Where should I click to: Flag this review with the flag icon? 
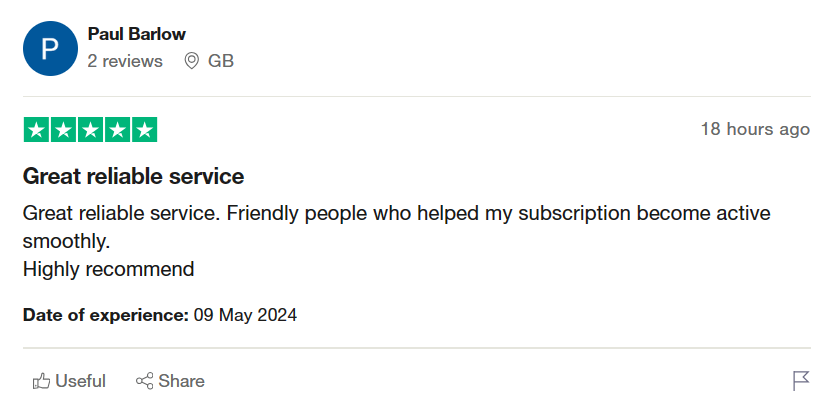coord(801,381)
